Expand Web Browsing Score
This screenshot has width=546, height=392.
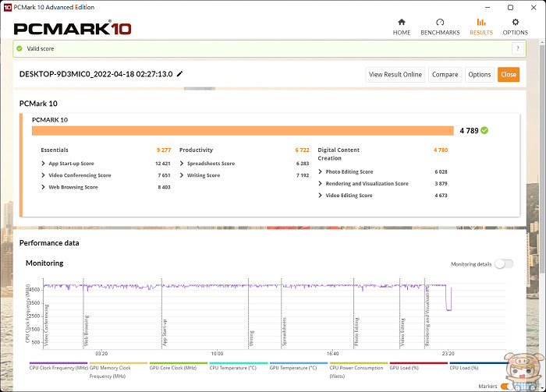coord(44,187)
